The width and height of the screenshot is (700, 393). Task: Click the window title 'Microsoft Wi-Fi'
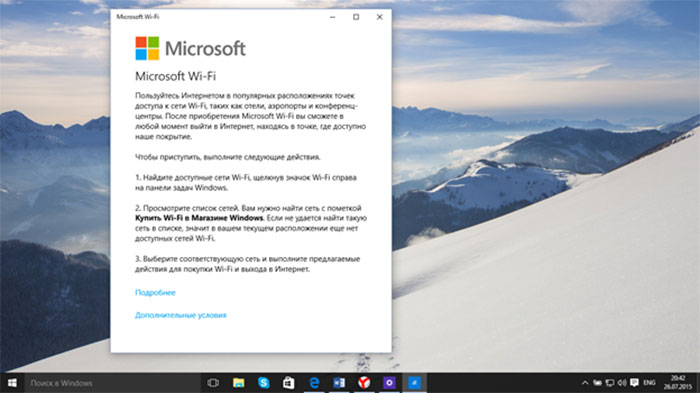[x=138, y=17]
